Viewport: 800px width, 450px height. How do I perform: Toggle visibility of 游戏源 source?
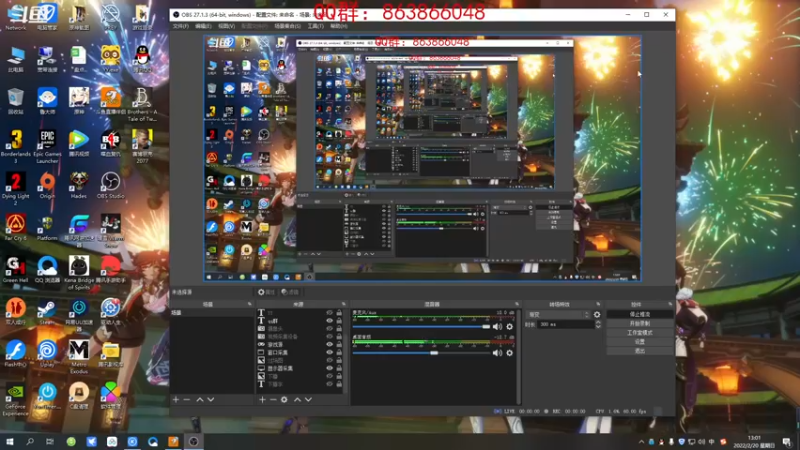(x=329, y=344)
